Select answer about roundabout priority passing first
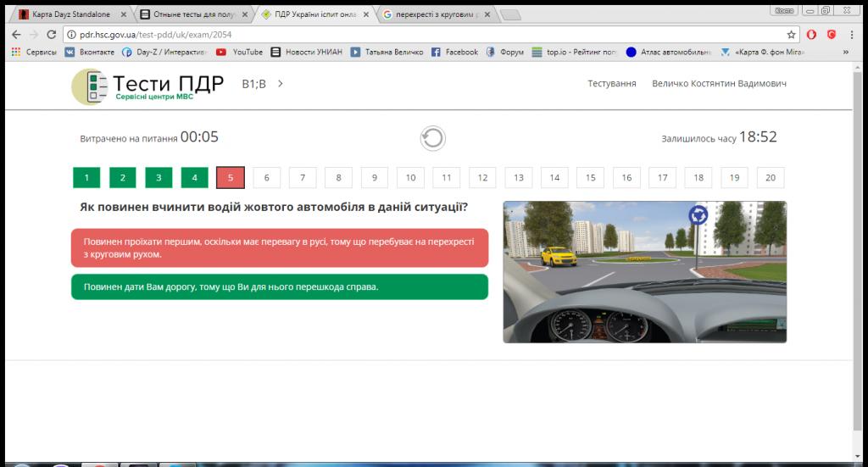This screenshot has width=868, height=467. [x=280, y=247]
